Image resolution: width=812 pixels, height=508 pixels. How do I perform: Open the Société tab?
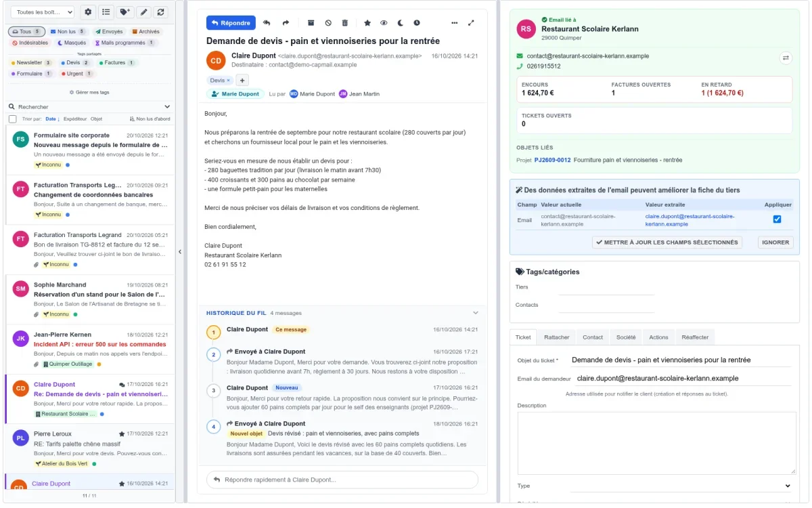click(x=626, y=337)
